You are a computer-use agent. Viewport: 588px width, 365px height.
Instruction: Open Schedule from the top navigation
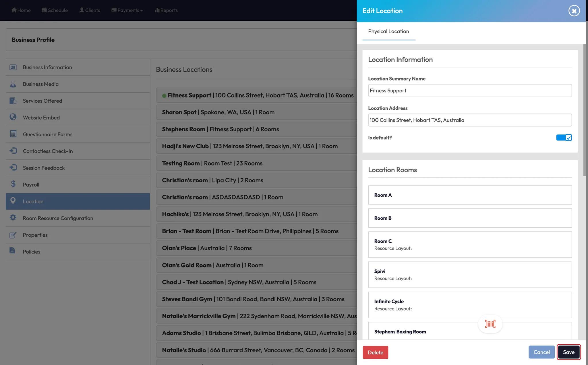(55, 10)
